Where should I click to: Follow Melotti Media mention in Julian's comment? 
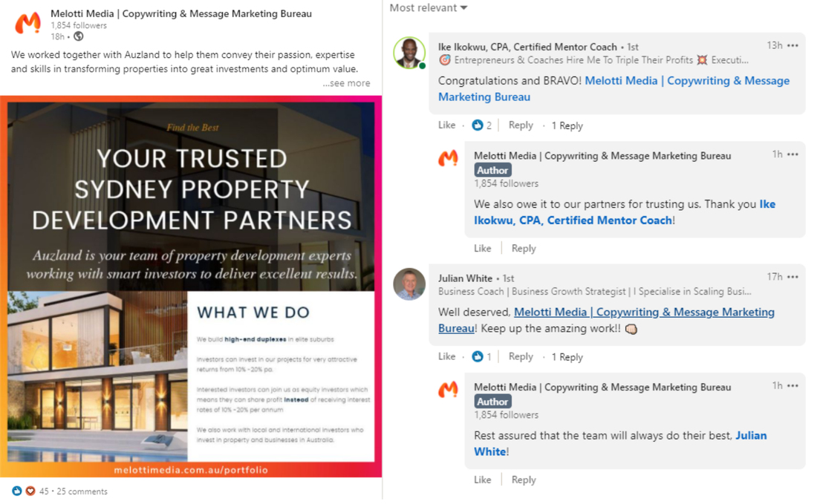coord(607,320)
